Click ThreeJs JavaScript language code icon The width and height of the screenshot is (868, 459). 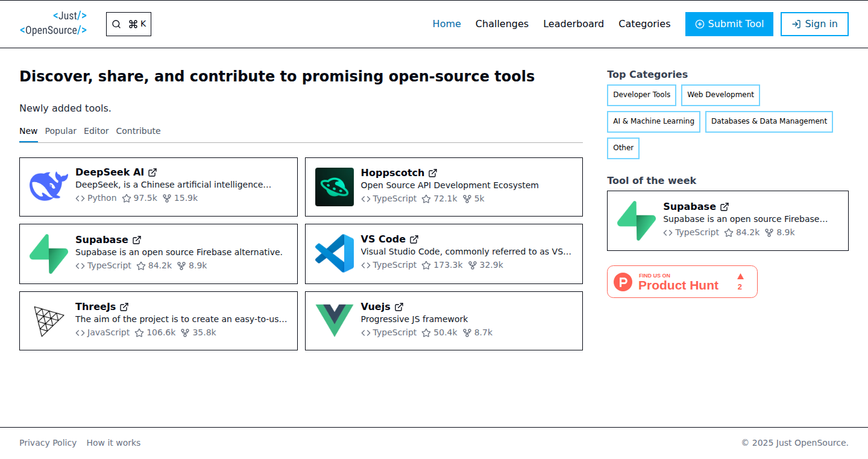click(x=80, y=333)
